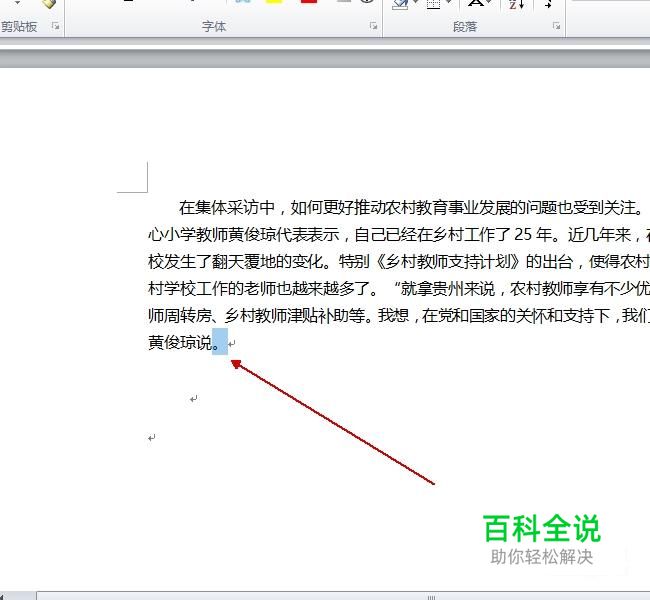Click the indented empty paragraph mark
The height and width of the screenshot is (600, 650).
pyautogui.click(x=194, y=399)
